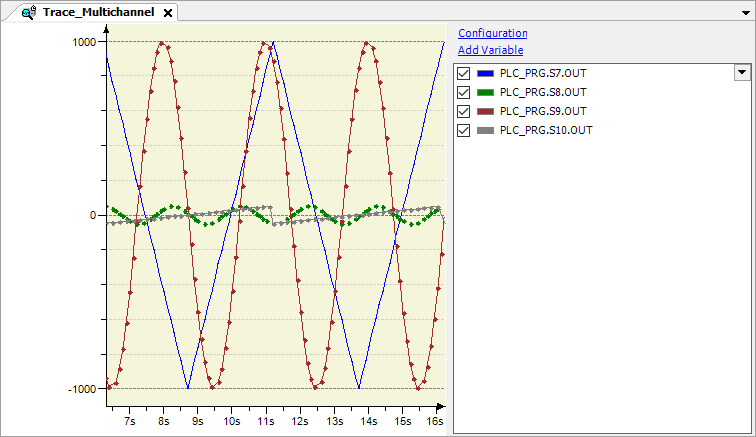
Task: Click the Add Variable link
Action: 490,50
